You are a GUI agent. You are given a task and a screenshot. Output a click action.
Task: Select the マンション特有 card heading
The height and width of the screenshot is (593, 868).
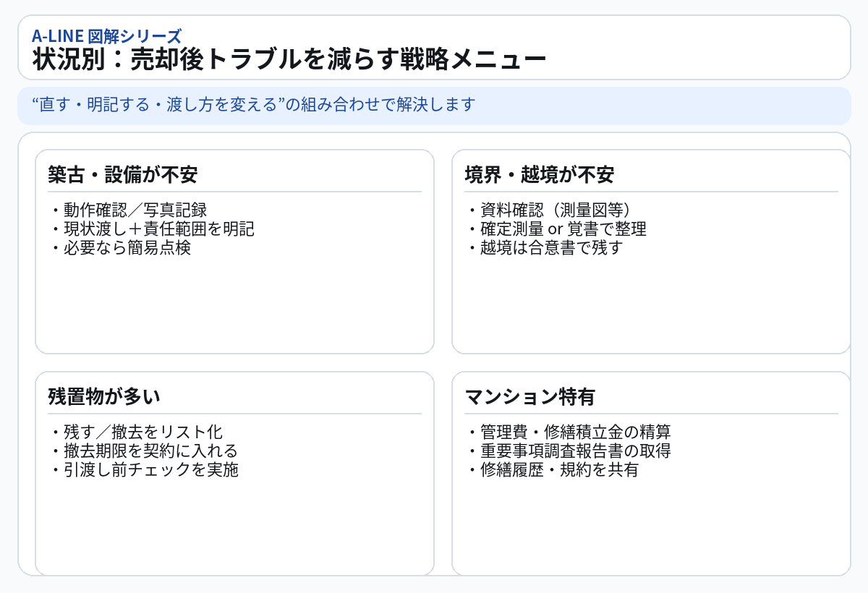click(529, 396)
